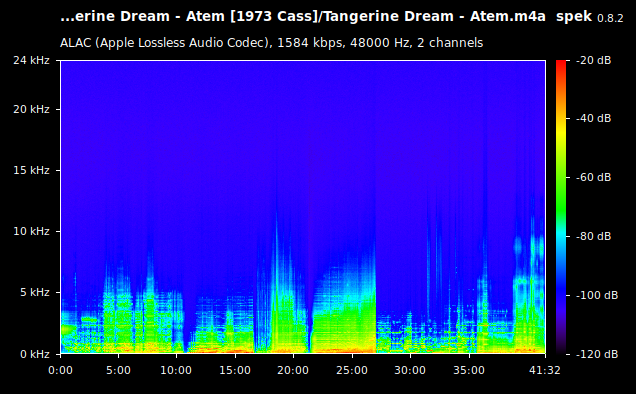Viewport: 636px width, 394px height.
Task: Click the -40 dB scale label
Action: (593, 118)
